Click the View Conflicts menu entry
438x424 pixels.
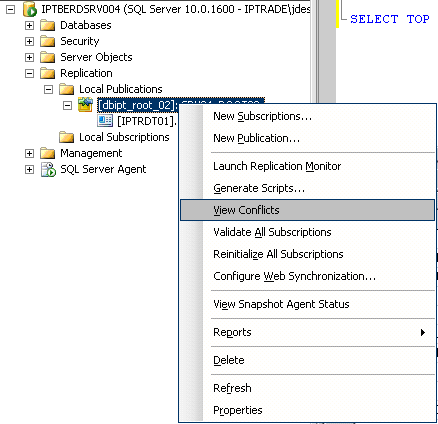coord(307,210)
